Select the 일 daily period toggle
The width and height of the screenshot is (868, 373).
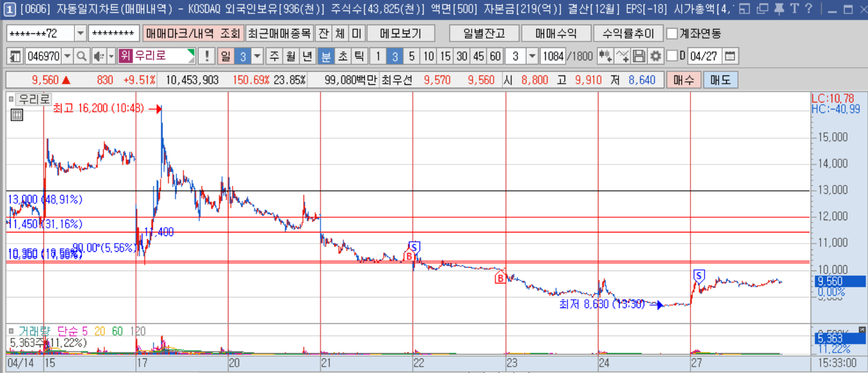[225, 56]
